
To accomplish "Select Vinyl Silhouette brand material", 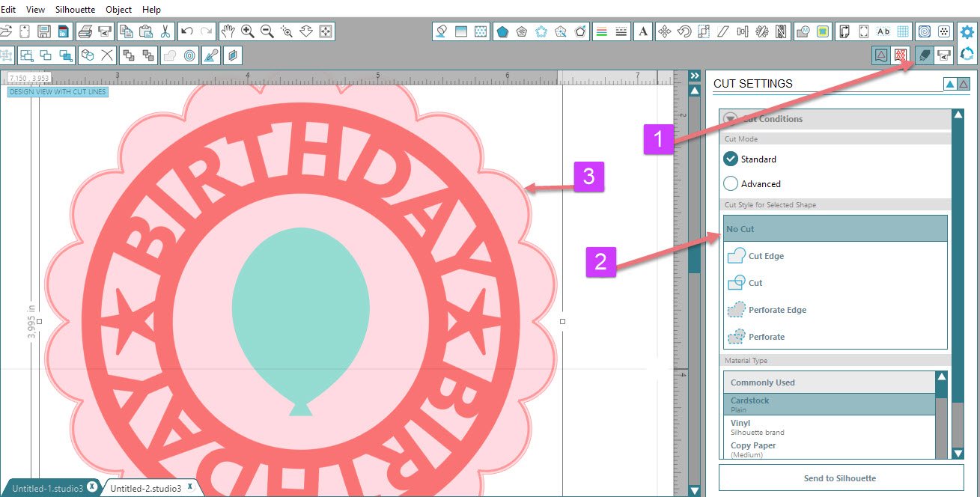I will point(830,427).
